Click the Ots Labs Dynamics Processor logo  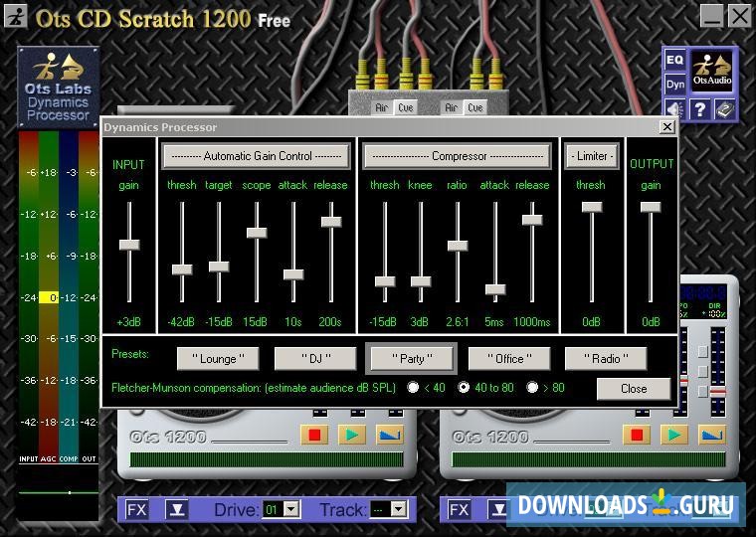click(59, 88)
